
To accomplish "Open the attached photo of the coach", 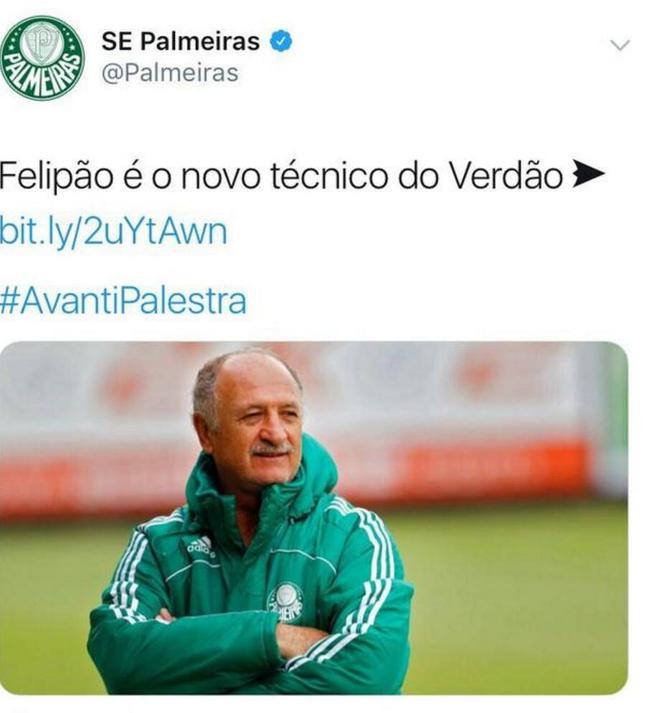I will 314,517.
